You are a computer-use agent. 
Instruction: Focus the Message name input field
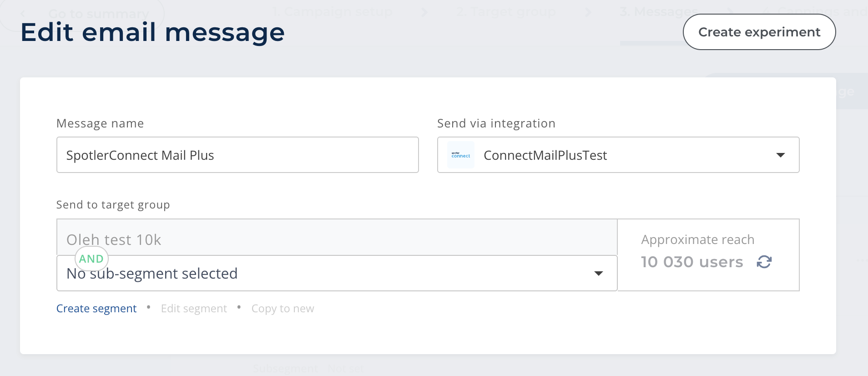pyautogui.click(x=237, y=155)
